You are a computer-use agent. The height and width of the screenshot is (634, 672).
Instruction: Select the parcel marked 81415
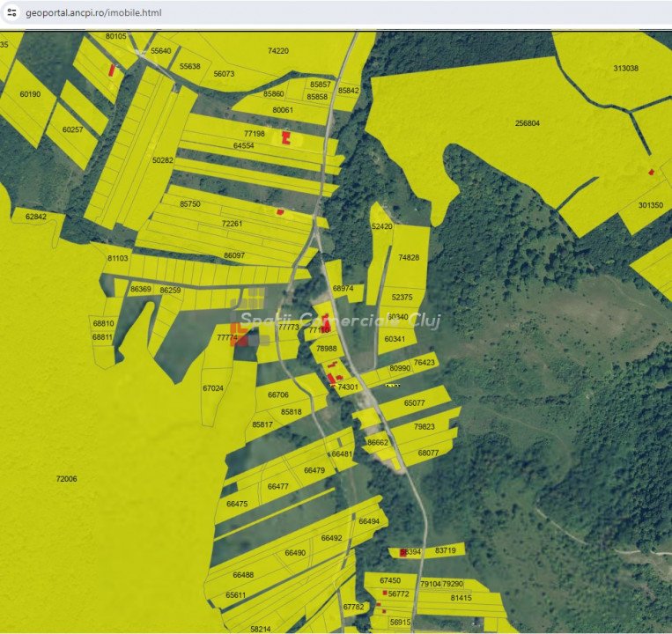461,598
